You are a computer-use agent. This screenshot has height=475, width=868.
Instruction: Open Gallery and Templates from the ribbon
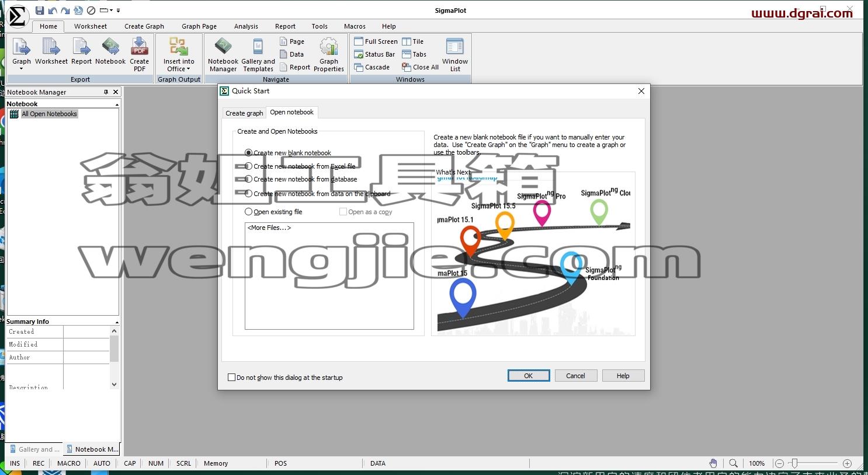pyautogui.click(x=258, y=54)
